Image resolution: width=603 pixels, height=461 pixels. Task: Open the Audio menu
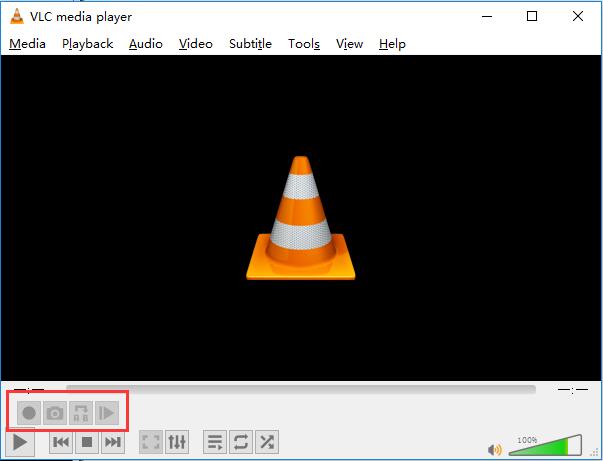pos(146,44)
